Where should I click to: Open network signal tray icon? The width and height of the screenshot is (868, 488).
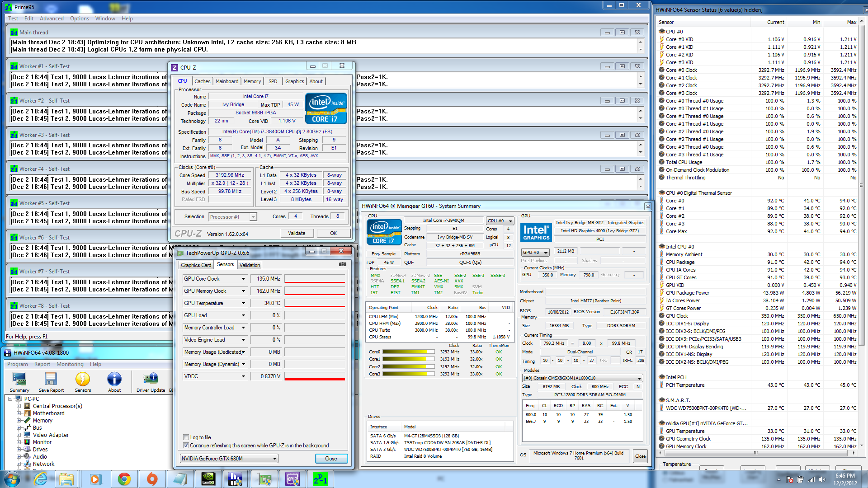(811, 479)
